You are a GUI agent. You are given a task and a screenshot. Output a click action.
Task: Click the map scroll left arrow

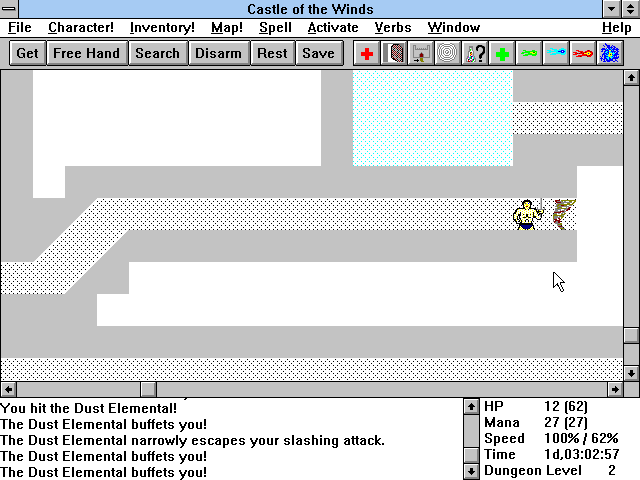click(8, 389)
